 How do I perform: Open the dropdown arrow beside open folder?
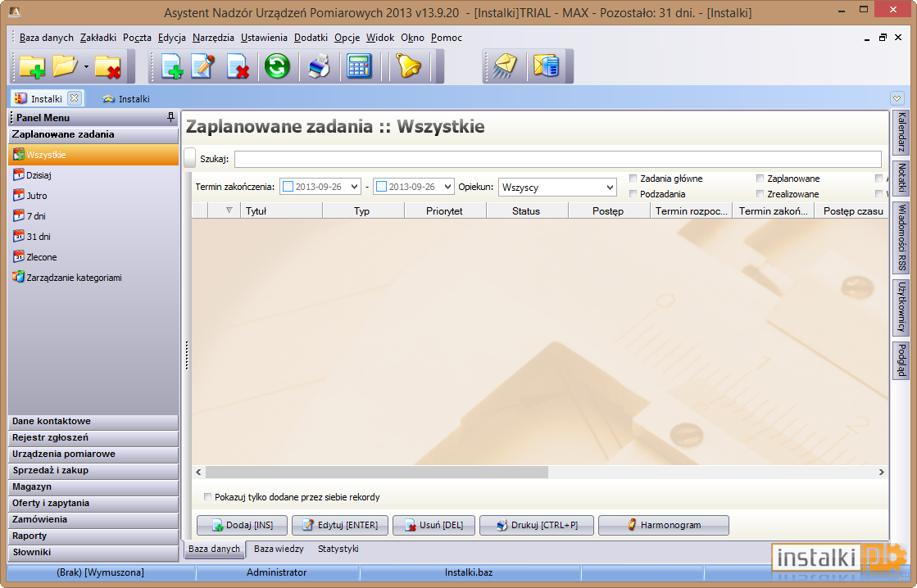click(x=86, y=66)
